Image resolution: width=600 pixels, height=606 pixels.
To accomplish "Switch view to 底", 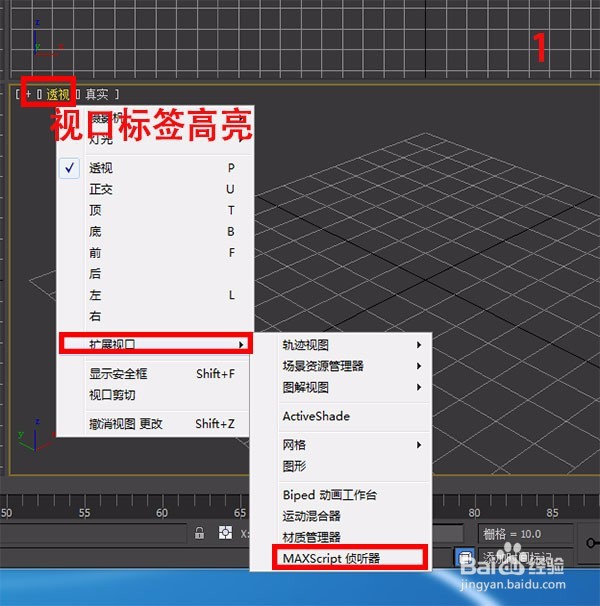I will (x=155, y=232).
